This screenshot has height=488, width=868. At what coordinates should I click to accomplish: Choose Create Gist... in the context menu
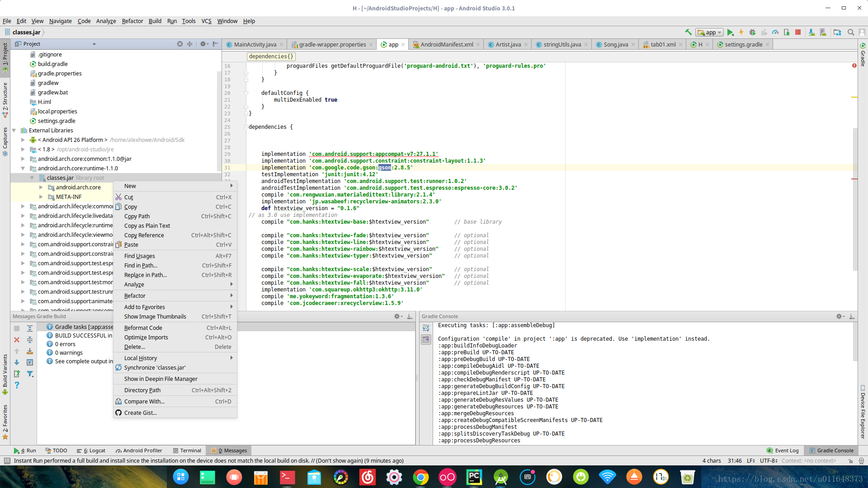(175, 413)
